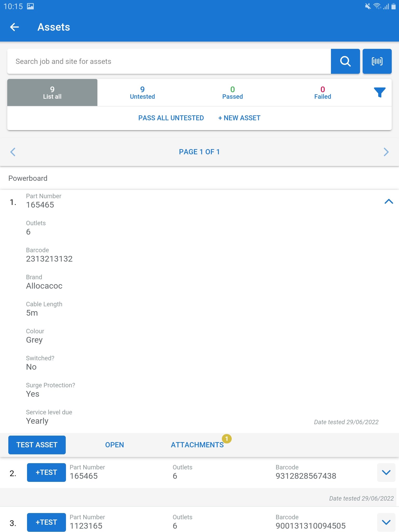Collapse asset 1 details
The width and height of the screenshot is (399, 532).
coord(389,202)
